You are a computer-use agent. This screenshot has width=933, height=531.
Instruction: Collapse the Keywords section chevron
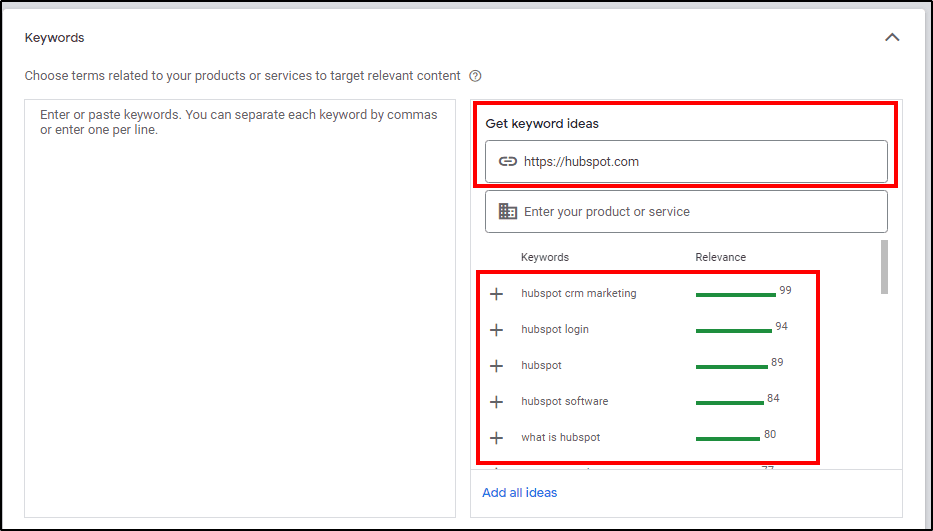click(x=892, y=38)
